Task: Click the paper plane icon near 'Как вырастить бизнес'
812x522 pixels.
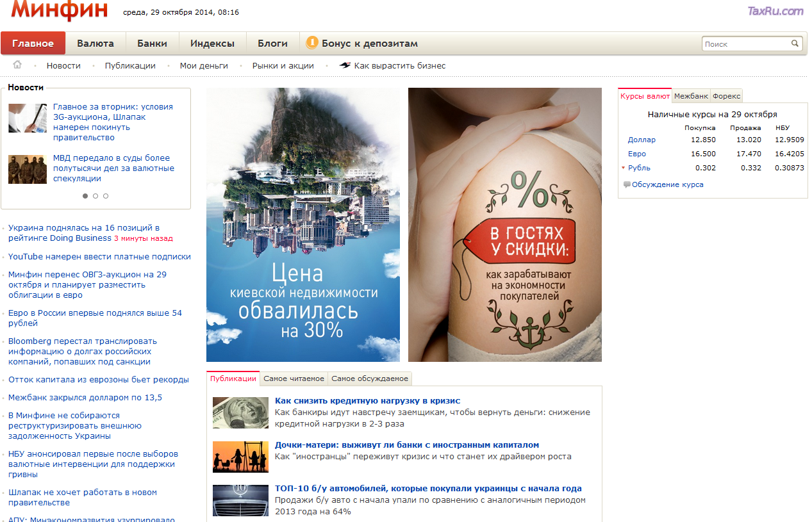Action: [345, 65]
